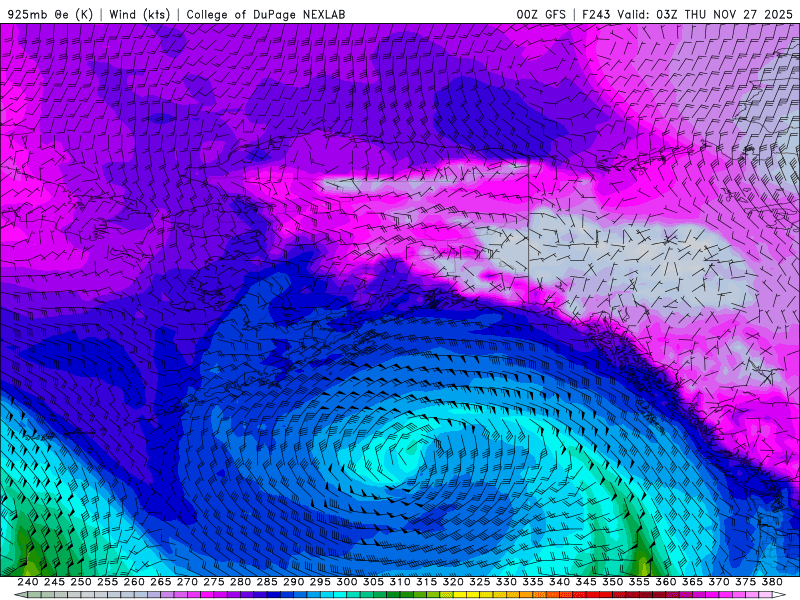The width and height of the screenshot is (800, 600).
Task: Click the 305 color scale label
Action: click(373, 582)
